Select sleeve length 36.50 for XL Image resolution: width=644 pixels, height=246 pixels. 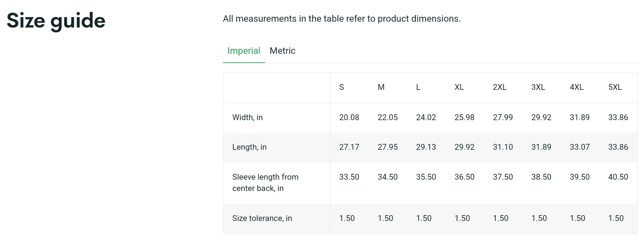click(x=464, y=177)
